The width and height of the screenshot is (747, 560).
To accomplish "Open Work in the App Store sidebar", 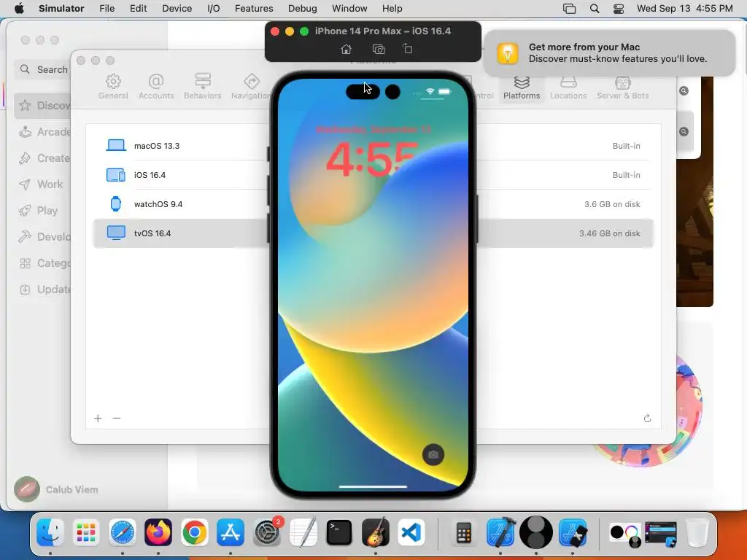I will point(44,184).
